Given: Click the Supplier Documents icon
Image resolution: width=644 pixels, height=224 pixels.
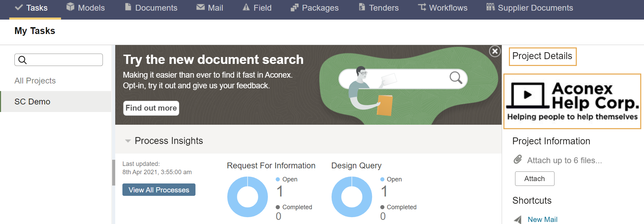Looking at the screenshot, I should 490,7.
